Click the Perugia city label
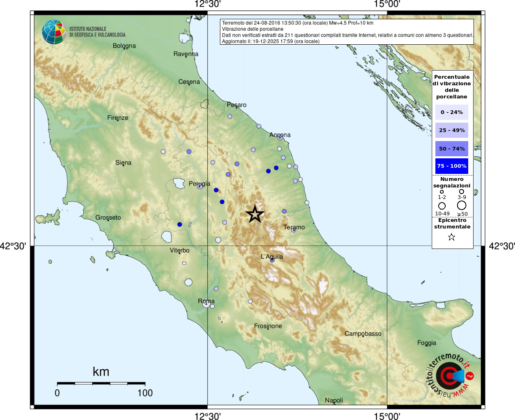Image resolution: width=515 pixels, height=420 pixels. pyautogui.click(x=199, y=184)
